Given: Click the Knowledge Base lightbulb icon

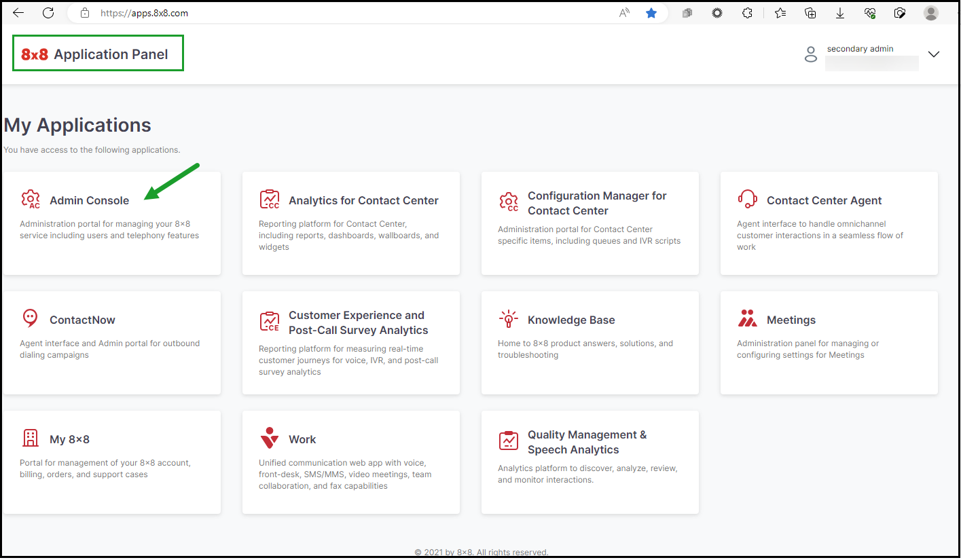Looking at the screenshot, I should click(x=508, y=319).
